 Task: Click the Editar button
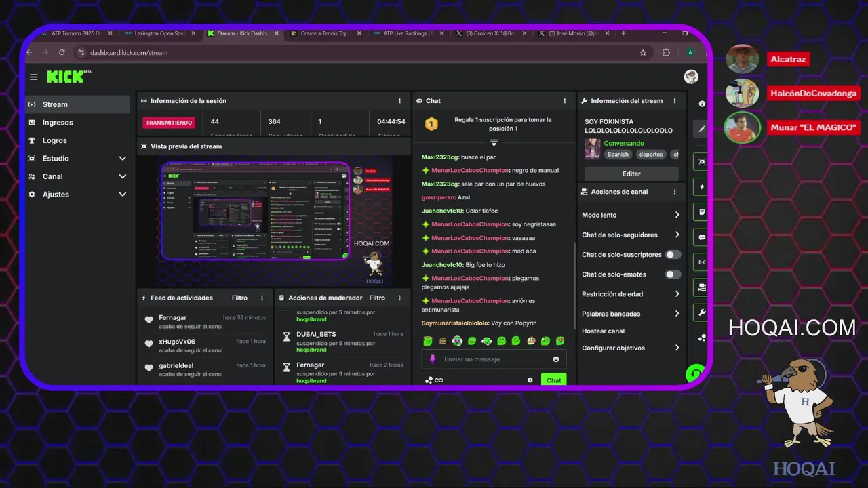coord(631,174)
